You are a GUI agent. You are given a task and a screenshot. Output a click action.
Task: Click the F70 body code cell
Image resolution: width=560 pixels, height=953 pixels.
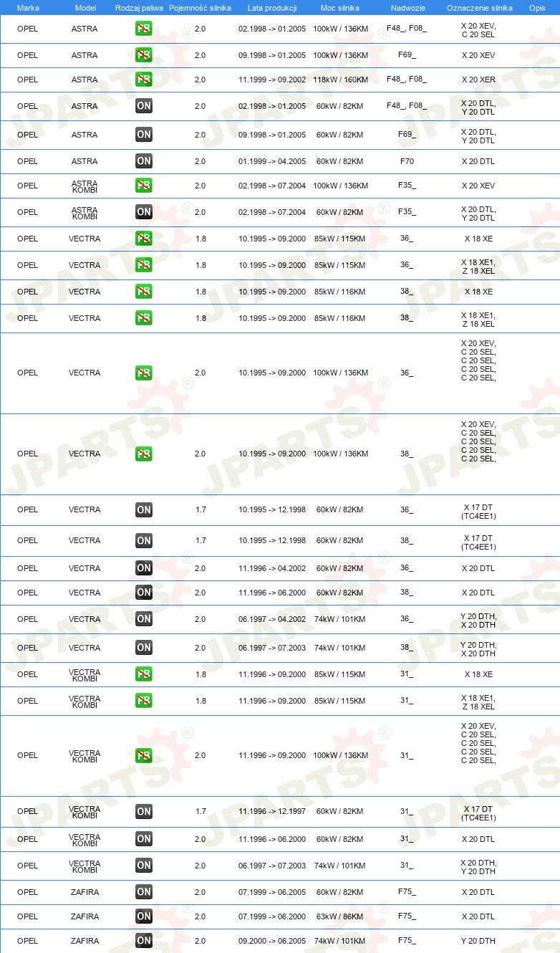point(407,161)
